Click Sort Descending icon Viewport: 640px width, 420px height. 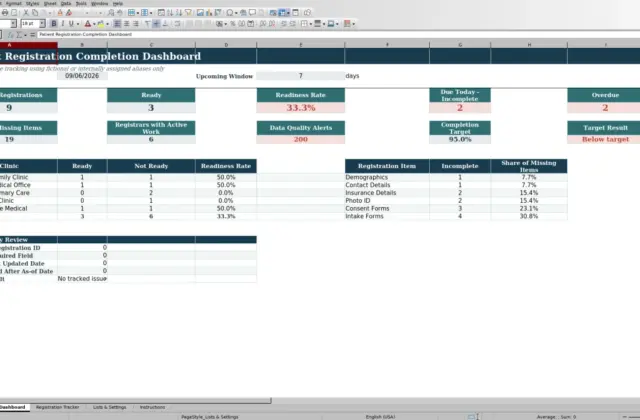point(179,13)
